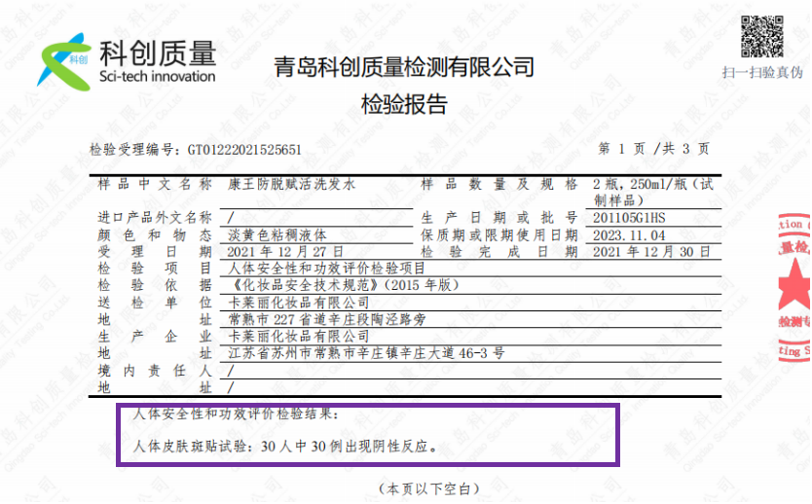Click the QR code for verification
Image resolution: width=812 pixels, height=504 pixels.
pyautogui.click(x=761, y=36)
